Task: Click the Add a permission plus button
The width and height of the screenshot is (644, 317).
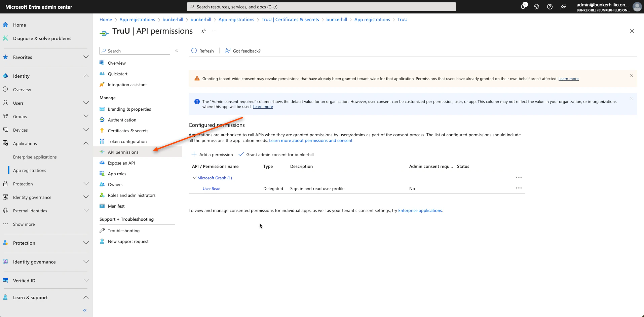Action: tap(212, 154)
